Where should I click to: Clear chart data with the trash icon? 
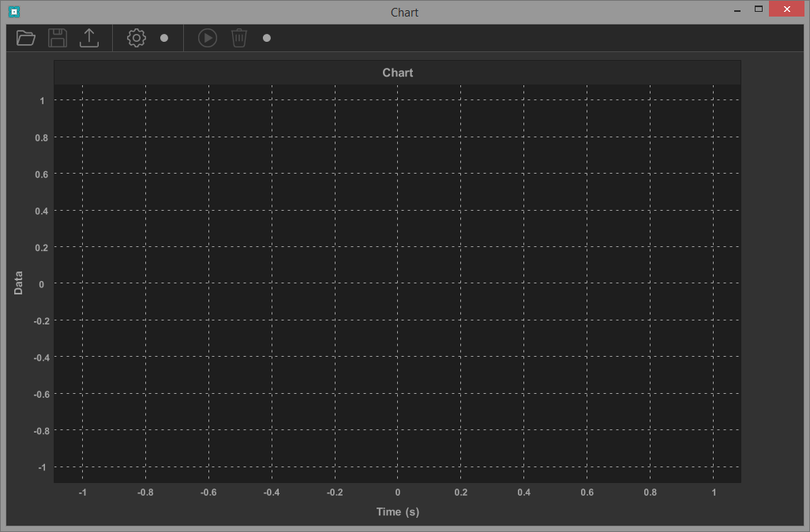tap(239, 38)
